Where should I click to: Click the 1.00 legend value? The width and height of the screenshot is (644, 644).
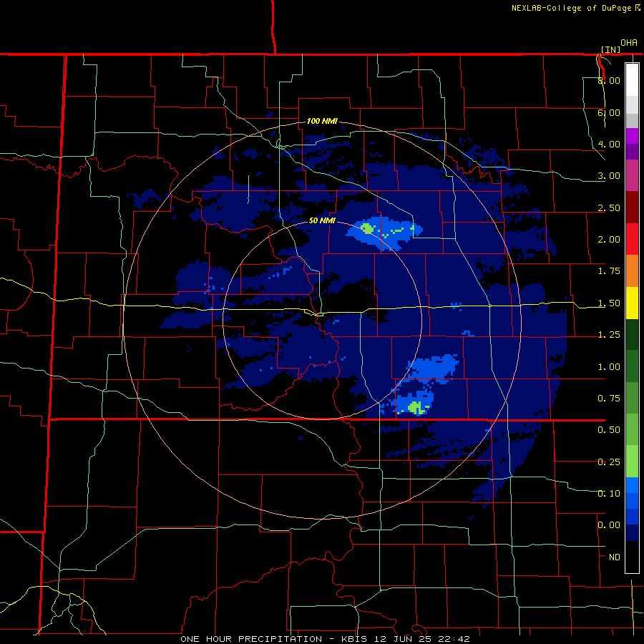(x=609, y=367)
